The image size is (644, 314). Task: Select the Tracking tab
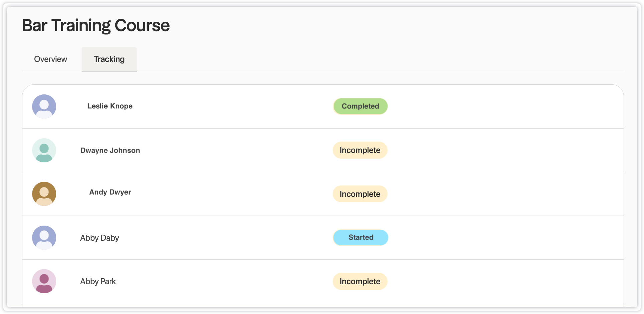click(x=109, y=59)
